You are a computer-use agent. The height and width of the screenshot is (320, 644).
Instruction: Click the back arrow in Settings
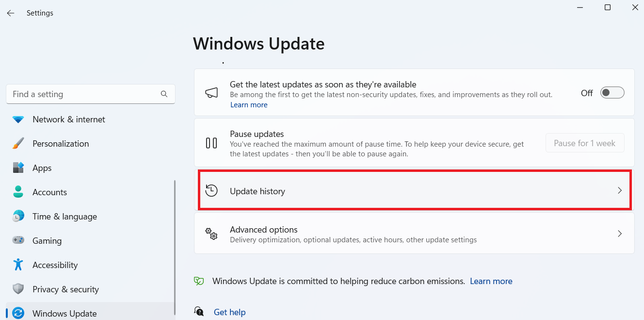11,13
